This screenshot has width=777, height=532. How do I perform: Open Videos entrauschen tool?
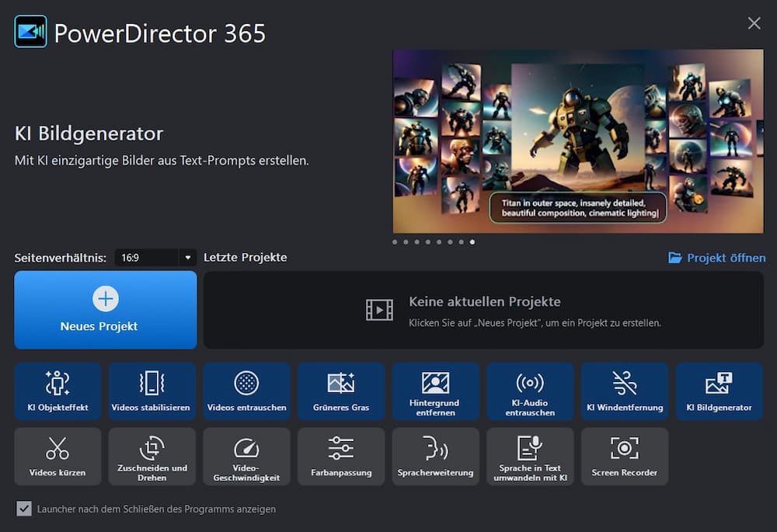246,391
